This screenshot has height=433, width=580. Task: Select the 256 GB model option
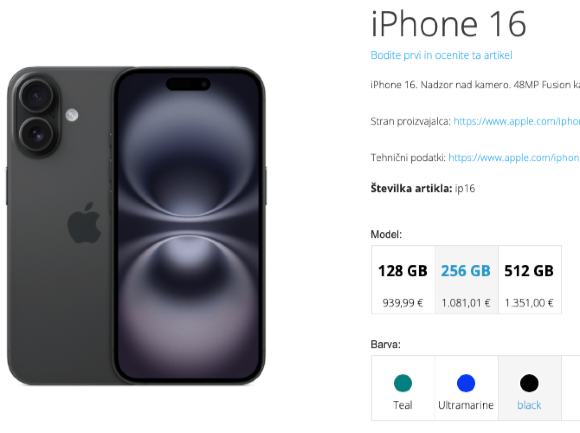[466, 280]
